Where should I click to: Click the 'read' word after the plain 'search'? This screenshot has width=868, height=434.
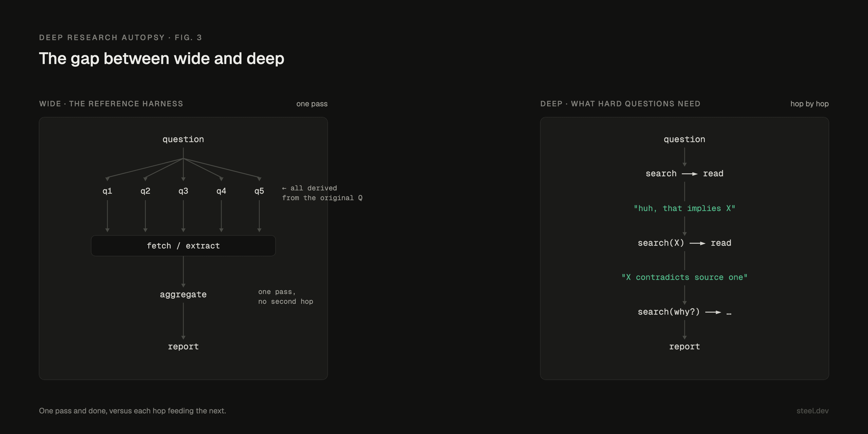713,174
